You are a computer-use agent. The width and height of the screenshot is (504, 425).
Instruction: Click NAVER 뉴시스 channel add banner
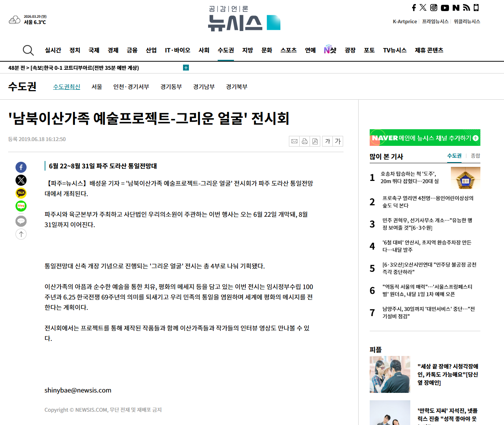[425, 138]
